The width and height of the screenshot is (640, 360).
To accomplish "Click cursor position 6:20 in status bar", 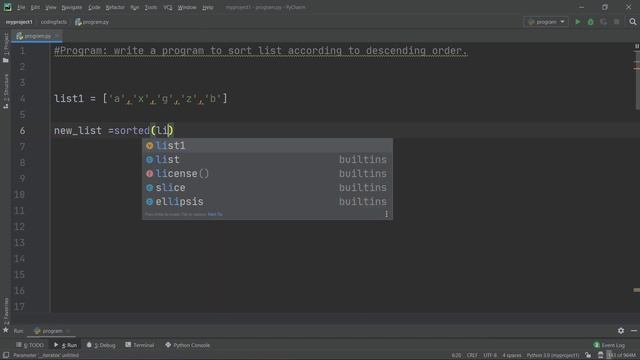I will click(x=456, y=356).
